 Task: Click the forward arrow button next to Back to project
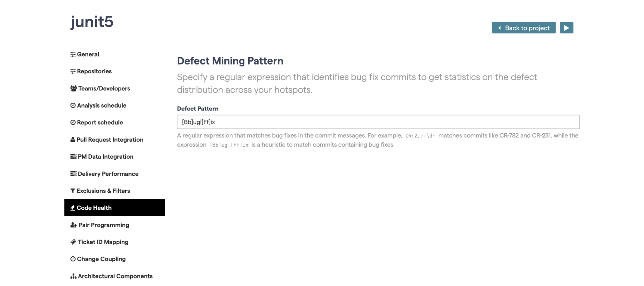pos(566,28)
